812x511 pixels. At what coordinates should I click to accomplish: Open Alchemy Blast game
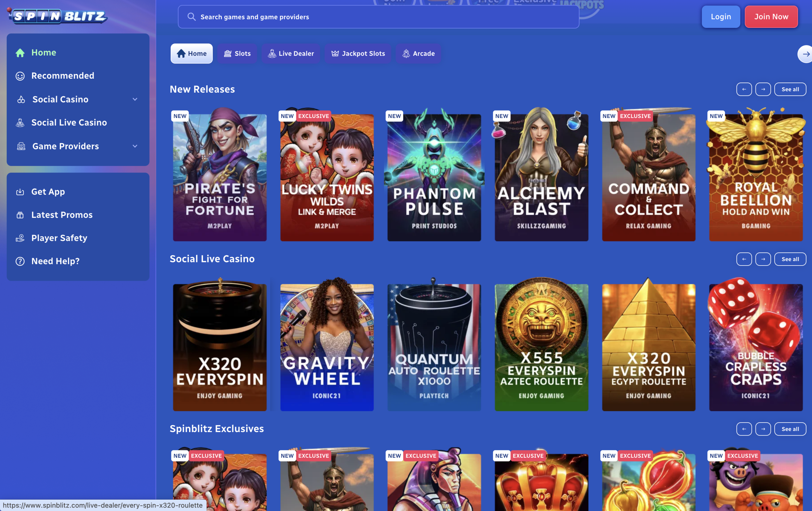click(541, 174)
